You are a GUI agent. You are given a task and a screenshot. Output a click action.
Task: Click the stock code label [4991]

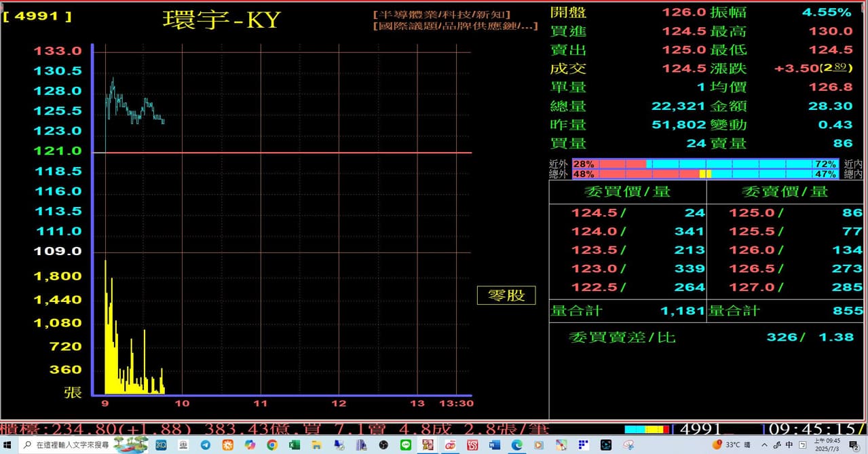37,16
